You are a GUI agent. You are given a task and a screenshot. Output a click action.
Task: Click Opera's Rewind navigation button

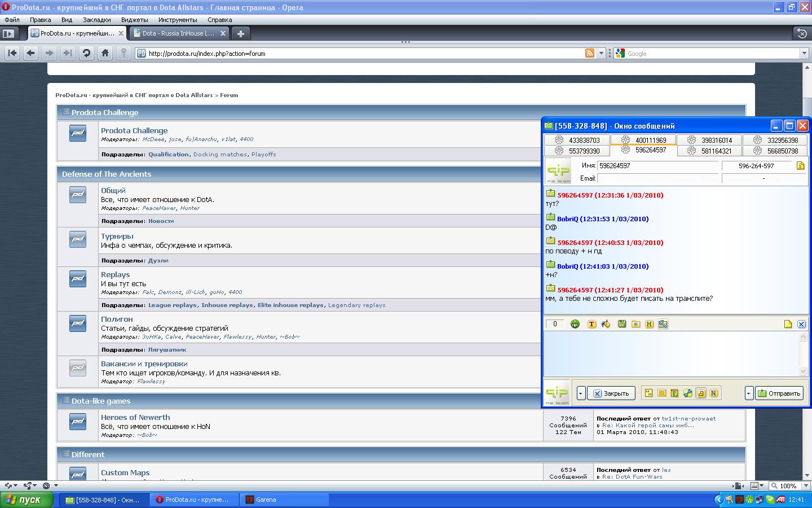(12, 53)
